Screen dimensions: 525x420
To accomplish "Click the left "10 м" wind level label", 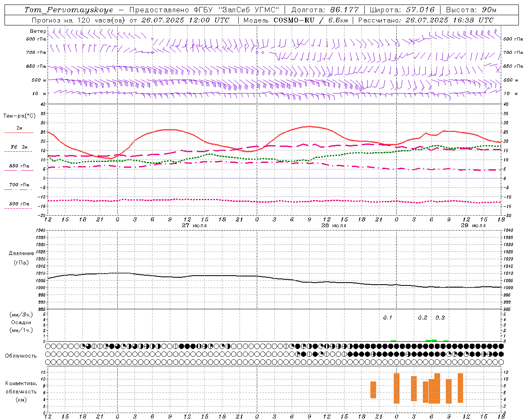I will (39, 94).
